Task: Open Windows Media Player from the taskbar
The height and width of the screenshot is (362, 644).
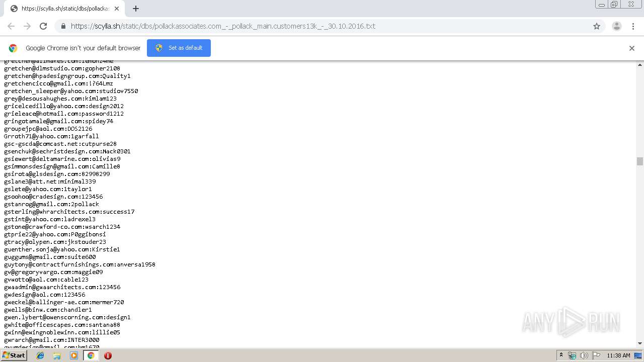Action: tap(74, 355)
